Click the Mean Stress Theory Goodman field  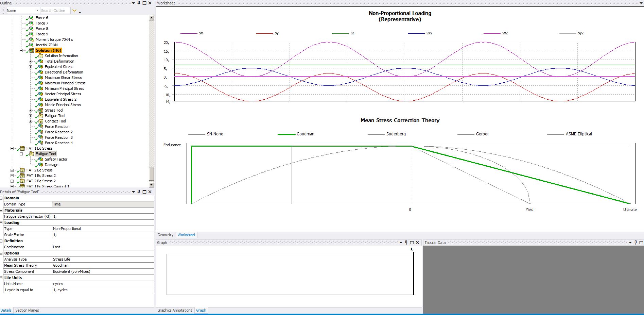(103, 265)
